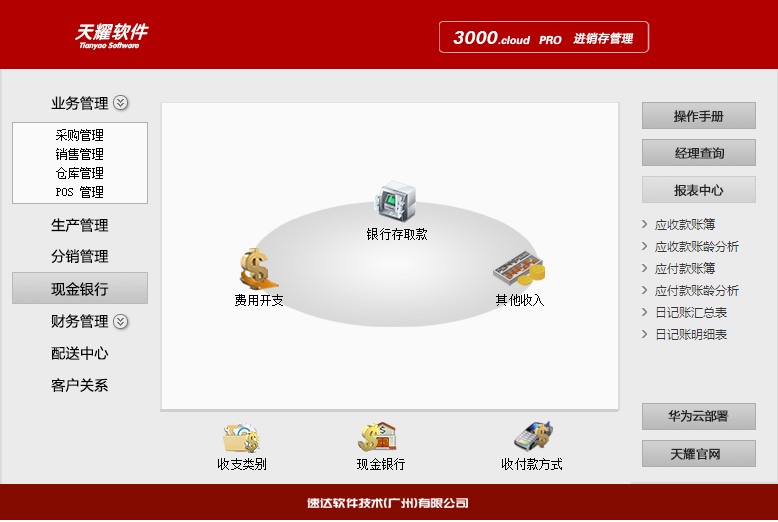Click the 现金银行 icon in bottom row
Screen dimensions: 778x522
[x=380, y=437]
